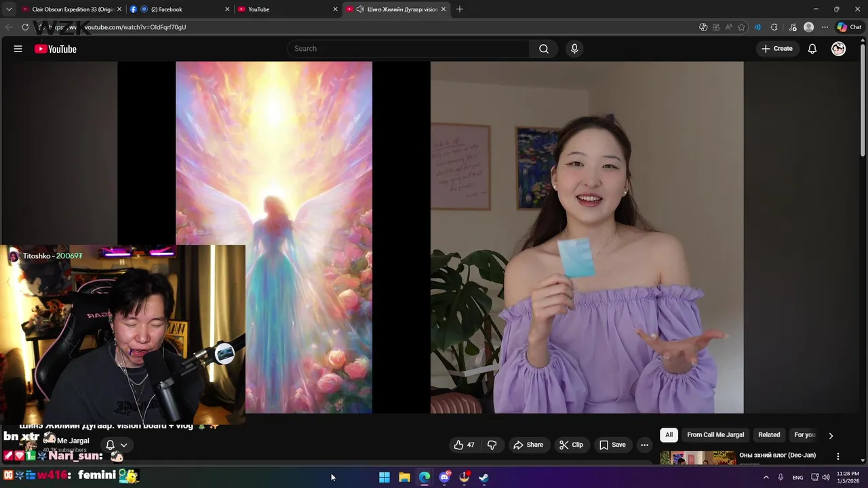Click into the YouTube search field

[409, 49]
